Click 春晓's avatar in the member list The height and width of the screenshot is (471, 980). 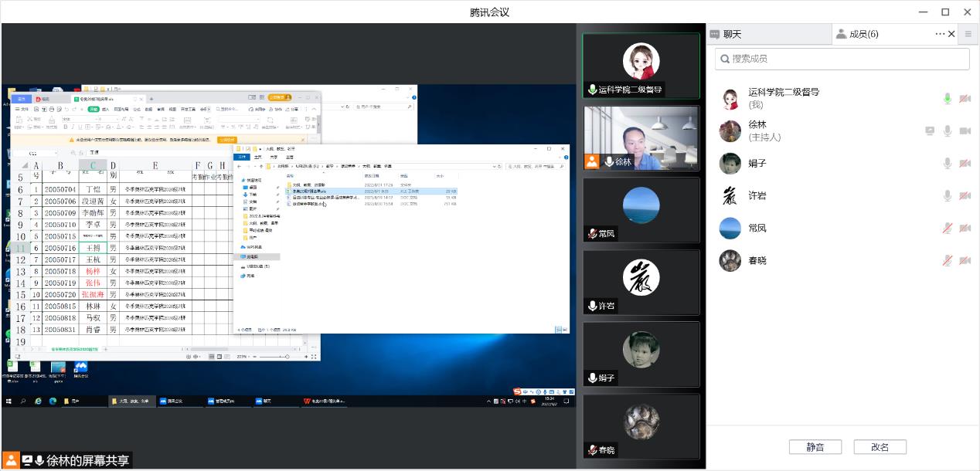(730, 261)
